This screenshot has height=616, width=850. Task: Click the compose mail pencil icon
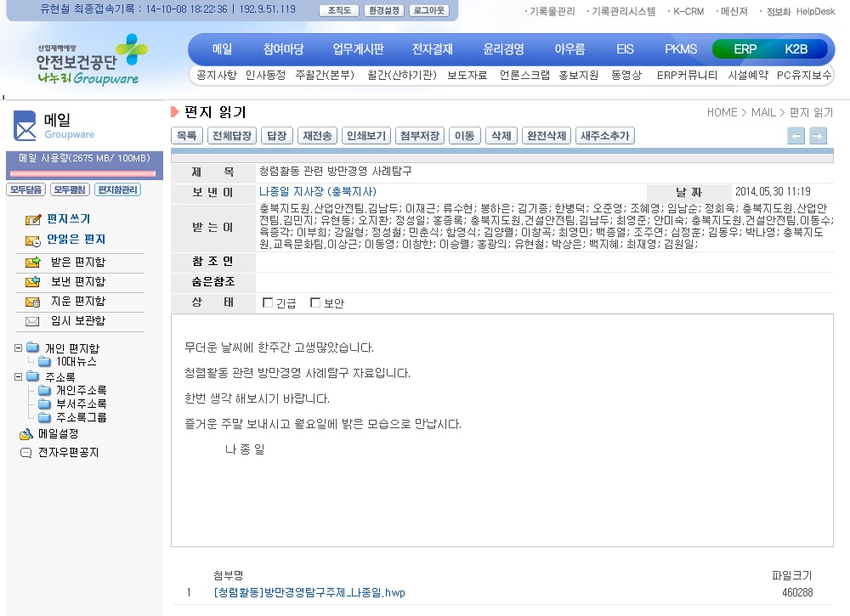(x=33, y=219)
